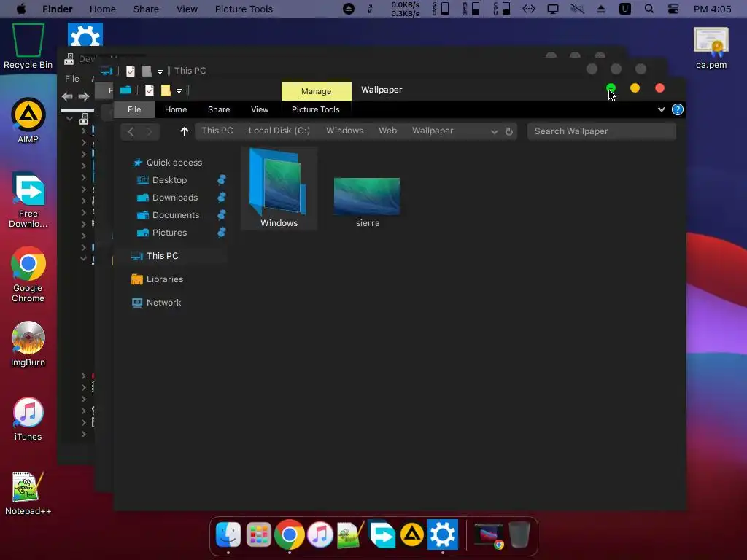Image resolution: width=747 pixels, height=560 pixels.
Task: Open iTunes from the dock
Action: (x=320, y=534)
